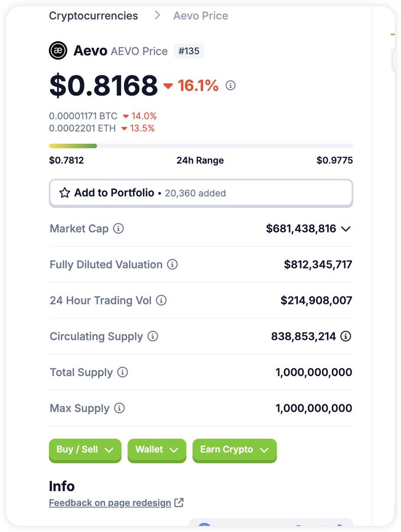Click the #135 rank badge
Screen dimensions: 401x532
[x=189, y=51]
